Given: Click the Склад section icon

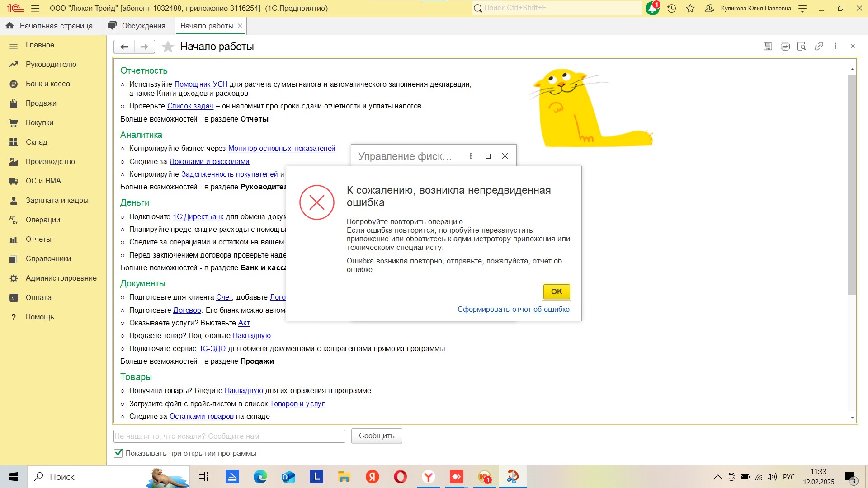Looking at the screenshot, I should point(14,142).
